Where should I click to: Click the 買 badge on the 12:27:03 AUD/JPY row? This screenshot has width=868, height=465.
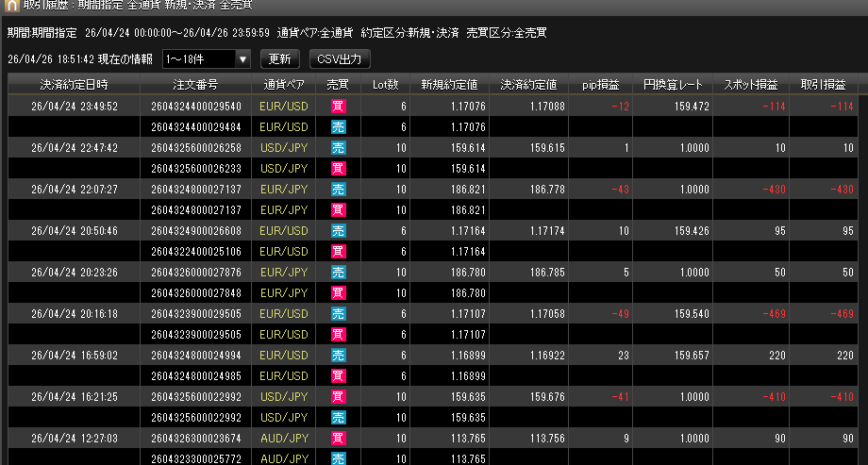(339, 439)
